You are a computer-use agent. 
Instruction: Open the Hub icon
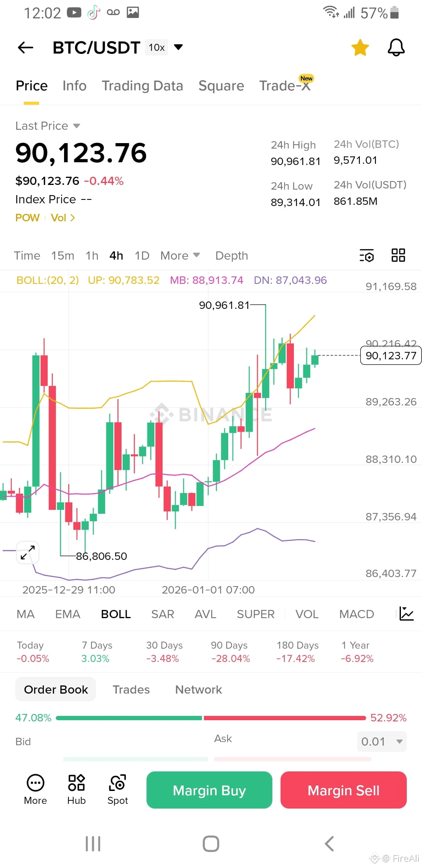[x=77, y=789]
